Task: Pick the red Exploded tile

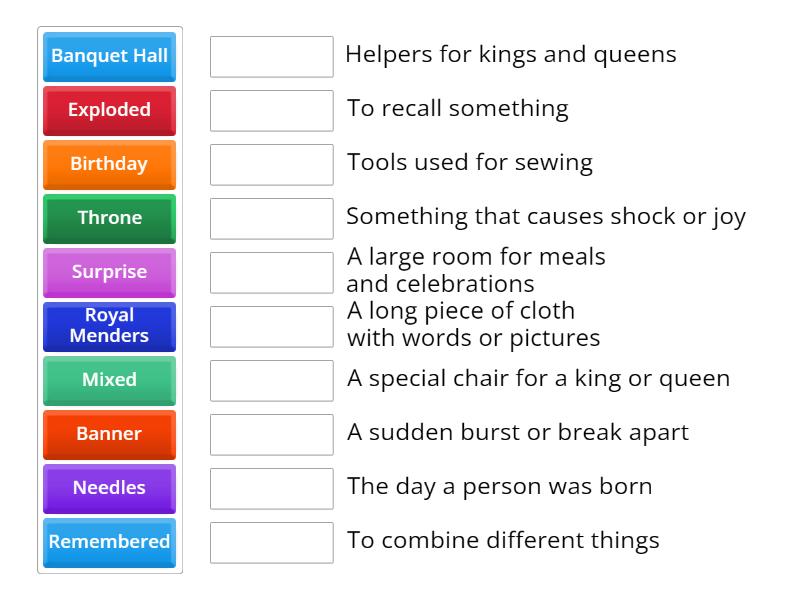Action: 109,110
